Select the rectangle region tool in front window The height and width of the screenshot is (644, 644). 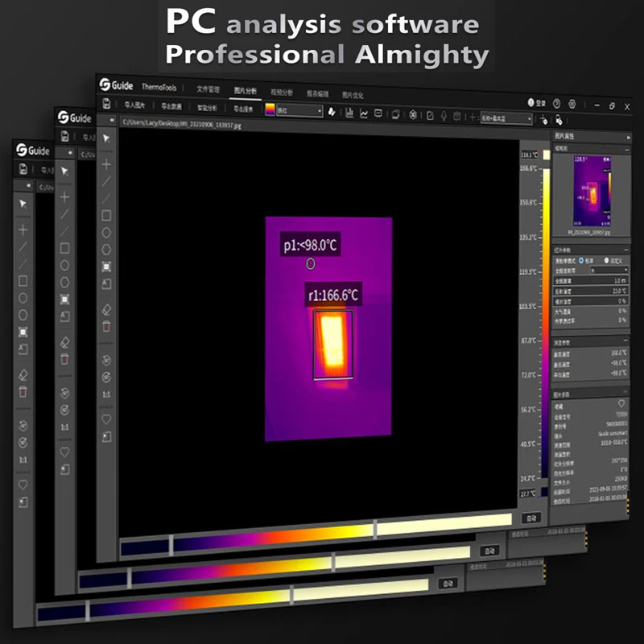click(106, 215)
